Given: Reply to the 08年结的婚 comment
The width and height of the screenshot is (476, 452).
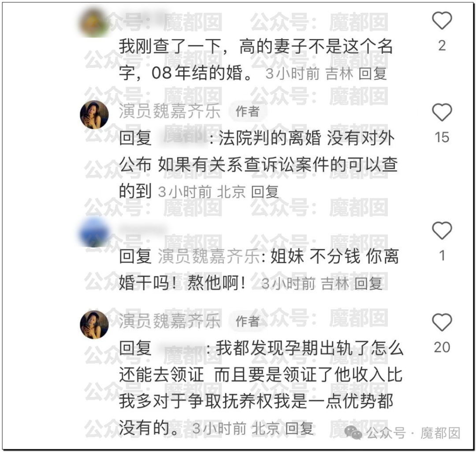Looking at the screenshot, I should tap(372, 74).
